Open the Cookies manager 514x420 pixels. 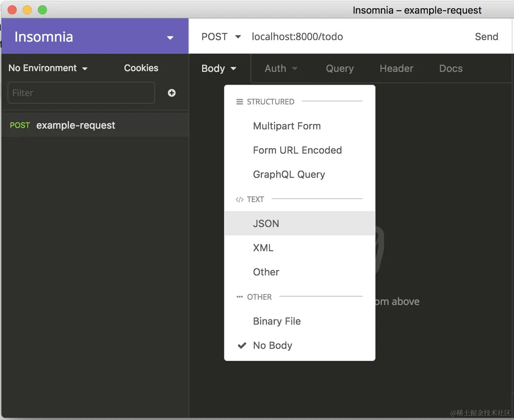pyautogui.click(x=141, y=68)
